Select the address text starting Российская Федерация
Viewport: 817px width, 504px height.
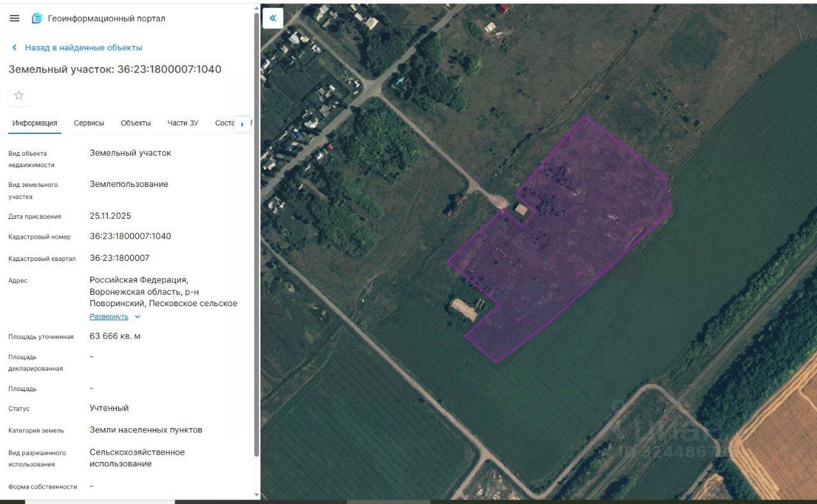pos(163,292)
